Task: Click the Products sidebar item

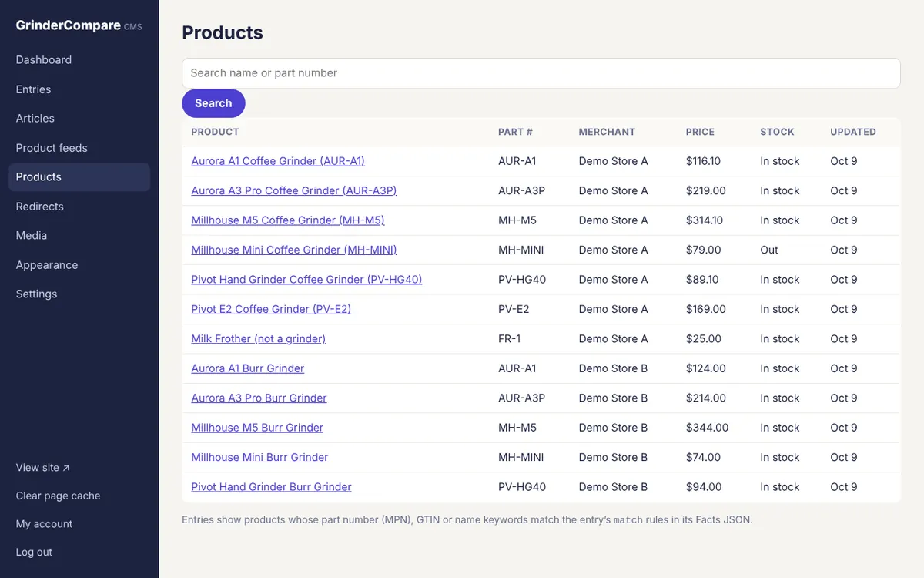Action: [x=79, y=177]
